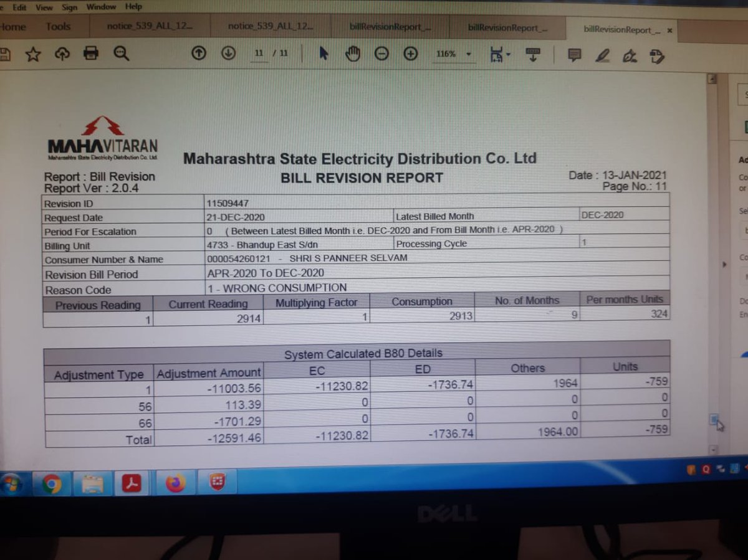Click the Current Reading value 2914
The image size is (748, 560).
pyautogui.click(x=248, y=318)
